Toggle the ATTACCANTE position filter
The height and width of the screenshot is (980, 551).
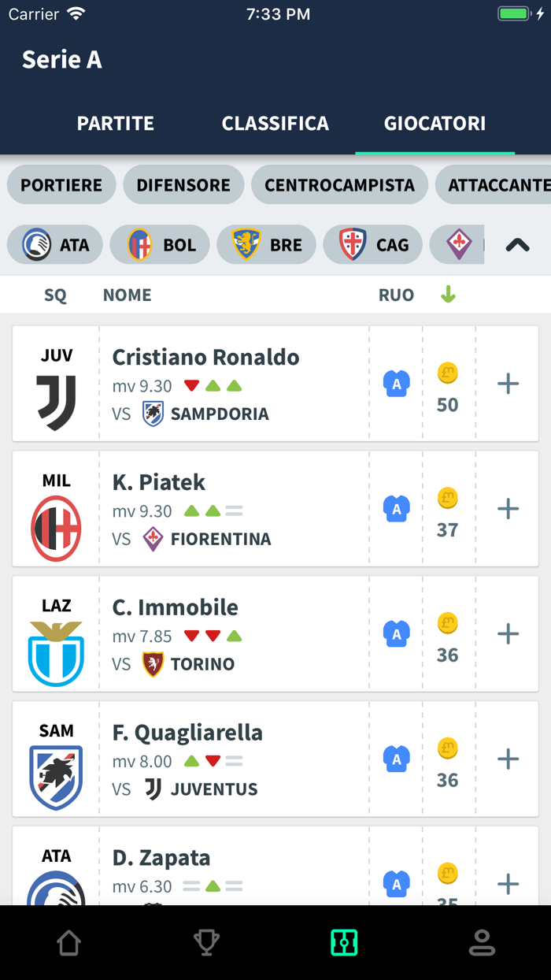pyautogui.click(x=504, y=184)
